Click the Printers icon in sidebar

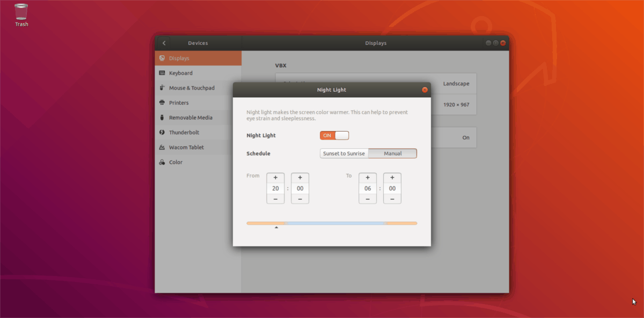tap(162, 103)
